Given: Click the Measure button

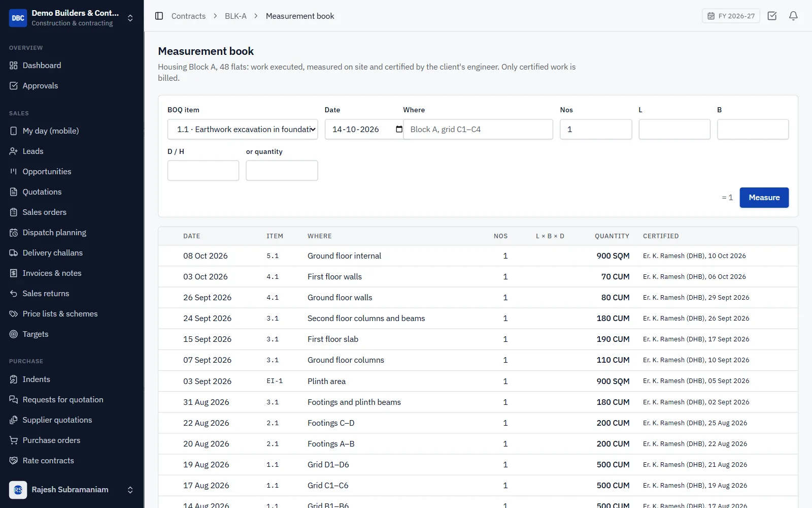Looking at the screenshot, I should click(x=764, y=198).
